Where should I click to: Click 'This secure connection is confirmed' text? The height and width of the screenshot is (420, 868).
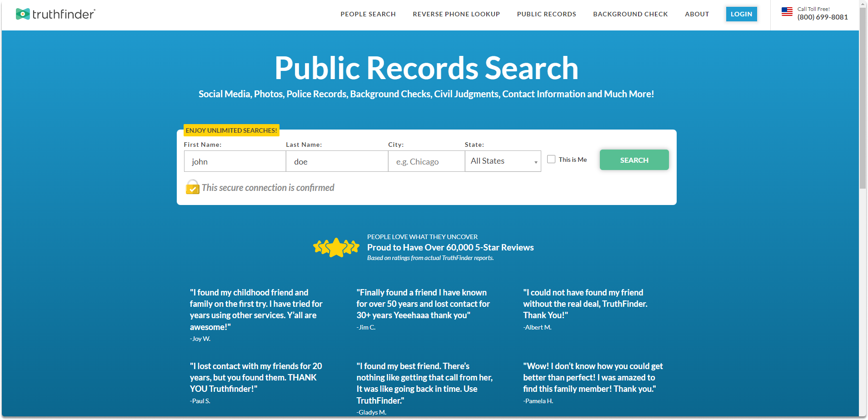[268, 188]
